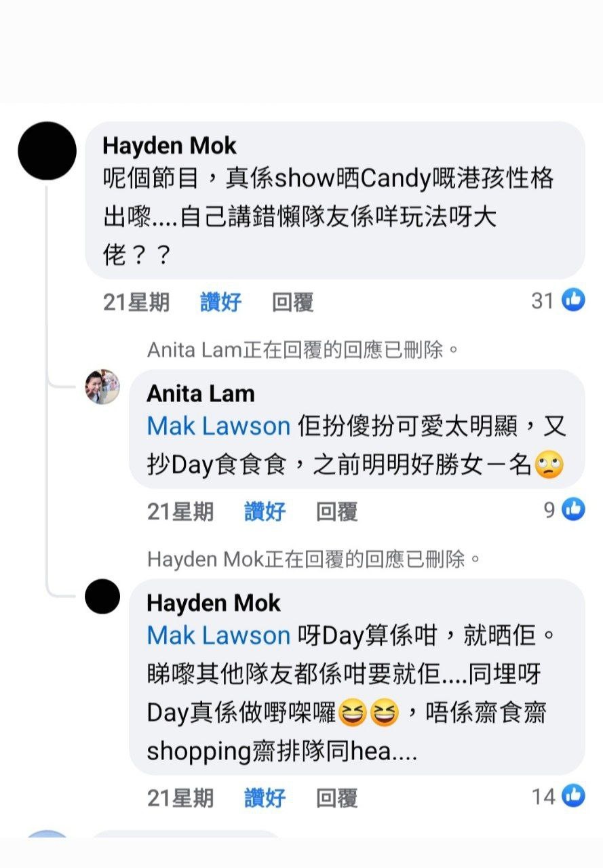View the 21星期 timestamp of top comment
The width and height of the screenshot is (603, 868).
[136, 302]
